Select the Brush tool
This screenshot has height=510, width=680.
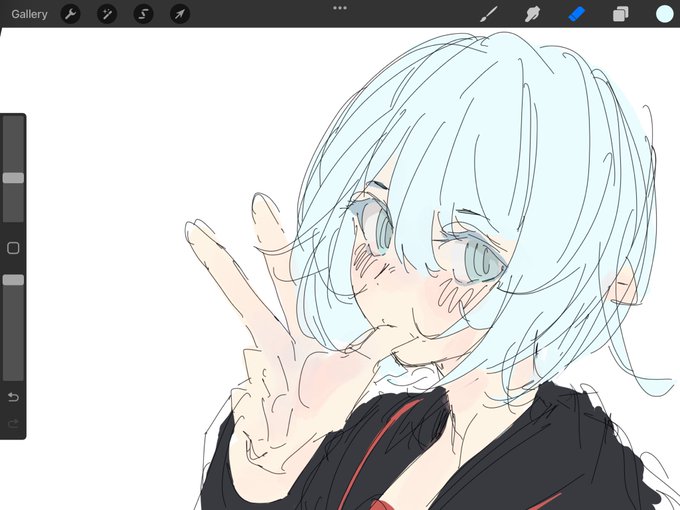pos(489,14)
